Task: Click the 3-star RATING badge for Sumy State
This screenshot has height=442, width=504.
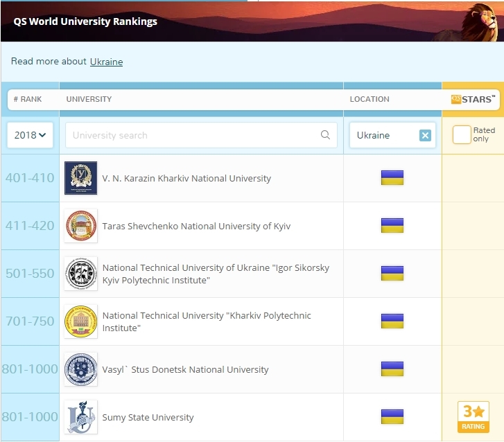Action: click(473, 417)
